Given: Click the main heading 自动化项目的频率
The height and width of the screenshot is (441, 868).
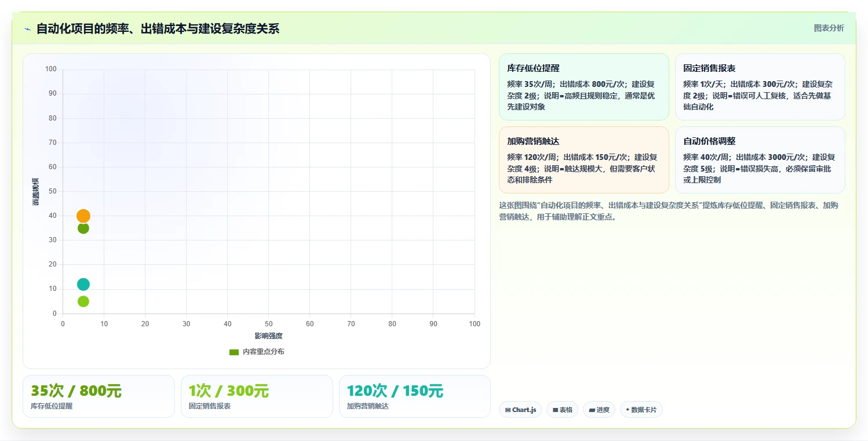Looking at the screenshot, I should point(158,28).
